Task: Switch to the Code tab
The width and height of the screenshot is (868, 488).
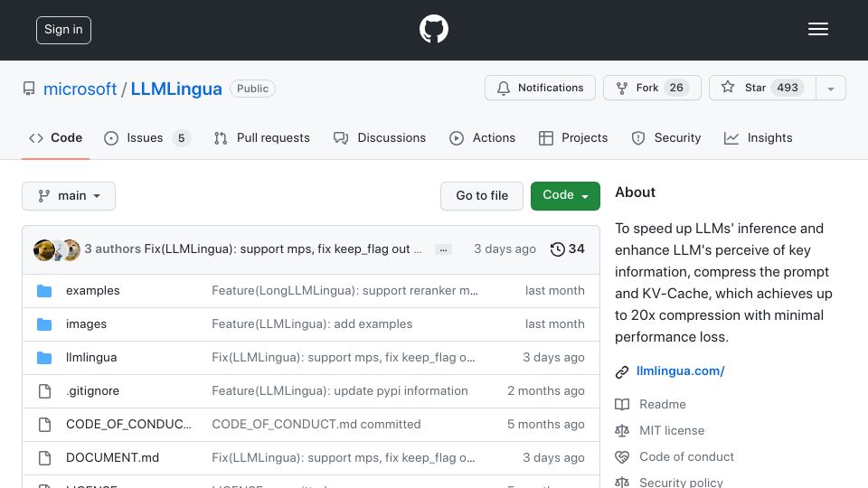Action: tap(55, 137)
